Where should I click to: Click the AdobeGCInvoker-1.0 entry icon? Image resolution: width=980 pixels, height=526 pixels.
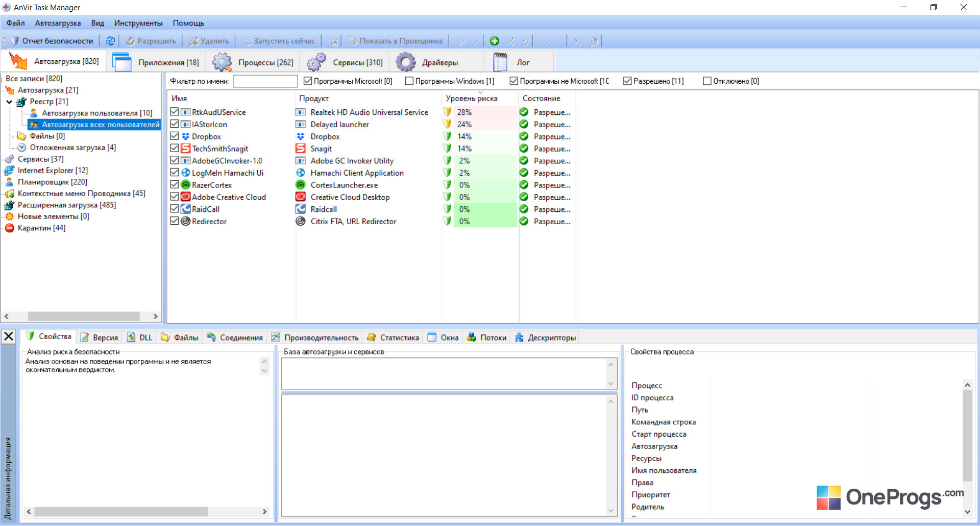[x=186, y=160]
